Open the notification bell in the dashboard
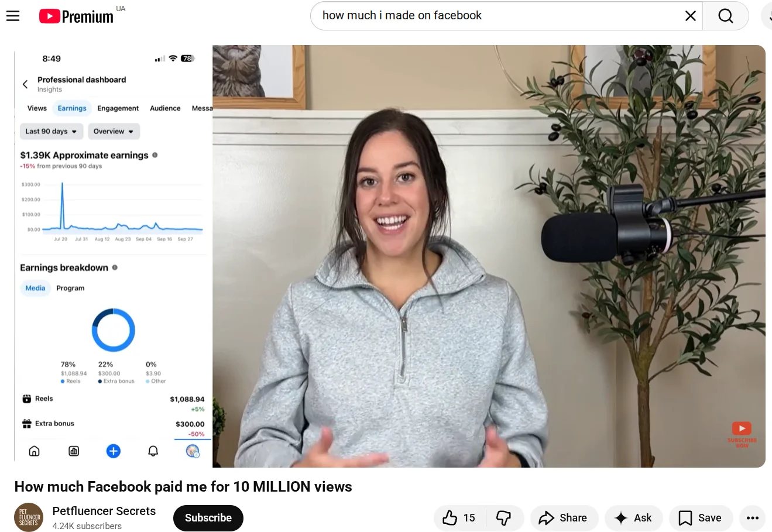This screenshot has height=532, width=772. pyautogui.click(x=153, y=451)
